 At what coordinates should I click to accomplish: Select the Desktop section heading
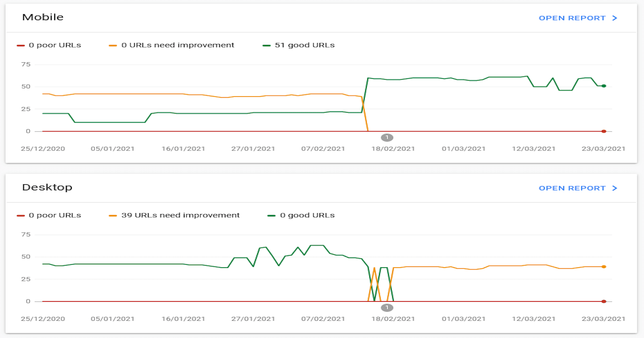click(47, 188)
